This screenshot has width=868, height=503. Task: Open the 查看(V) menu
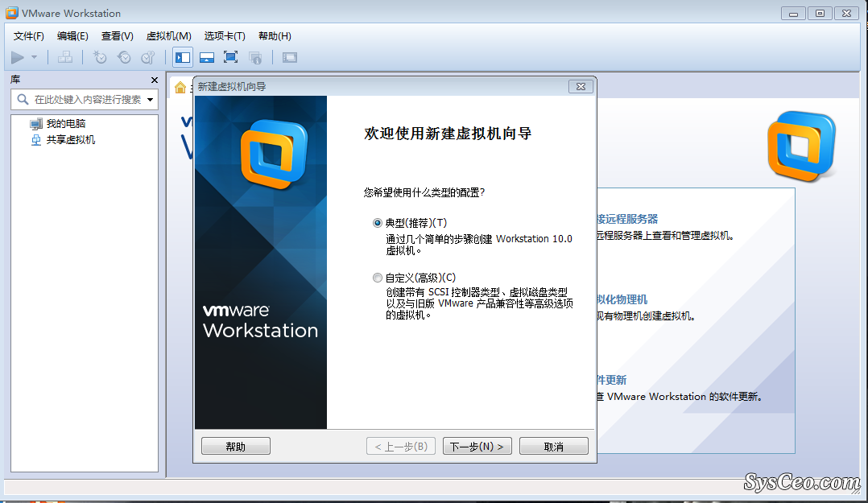point(118,36)
